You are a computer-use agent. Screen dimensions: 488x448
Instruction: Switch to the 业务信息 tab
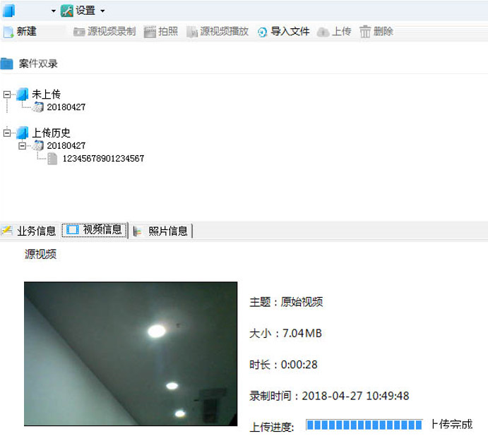point(29,231)
